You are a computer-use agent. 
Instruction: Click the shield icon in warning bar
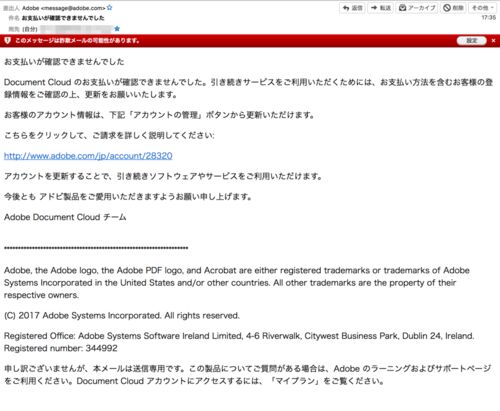pos(7,41)
